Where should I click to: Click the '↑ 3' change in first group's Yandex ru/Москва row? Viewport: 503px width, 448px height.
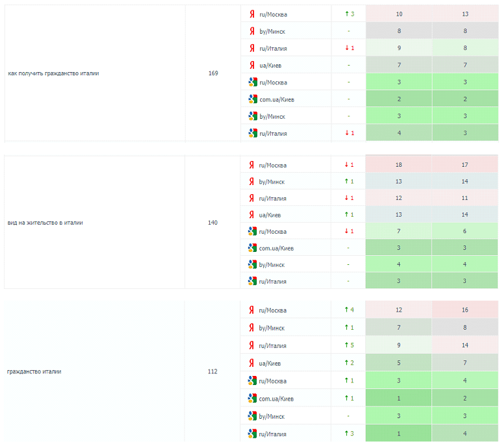pyautogui.click(x=350, y=14)
